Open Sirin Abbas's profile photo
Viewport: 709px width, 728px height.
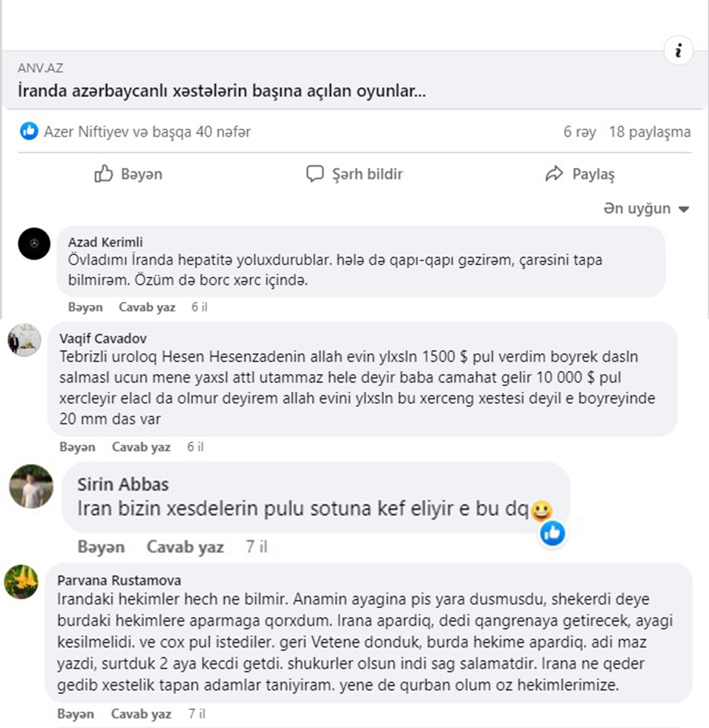[32, 486]
